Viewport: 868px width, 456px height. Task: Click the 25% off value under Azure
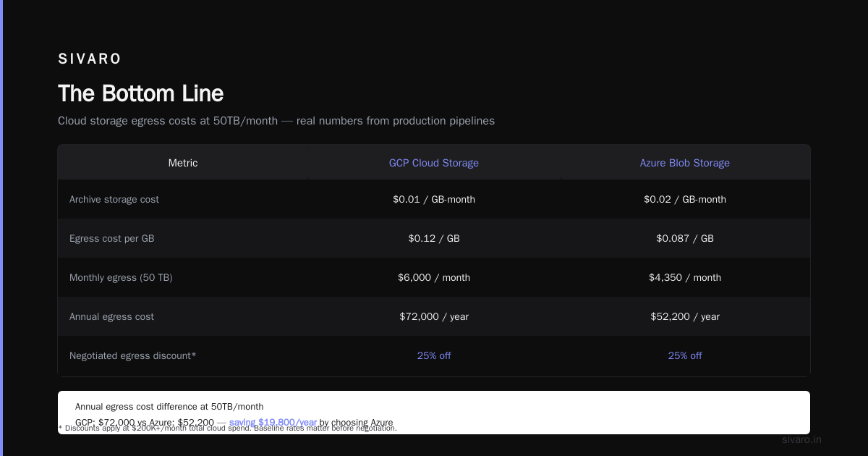[x=685, y=355]
